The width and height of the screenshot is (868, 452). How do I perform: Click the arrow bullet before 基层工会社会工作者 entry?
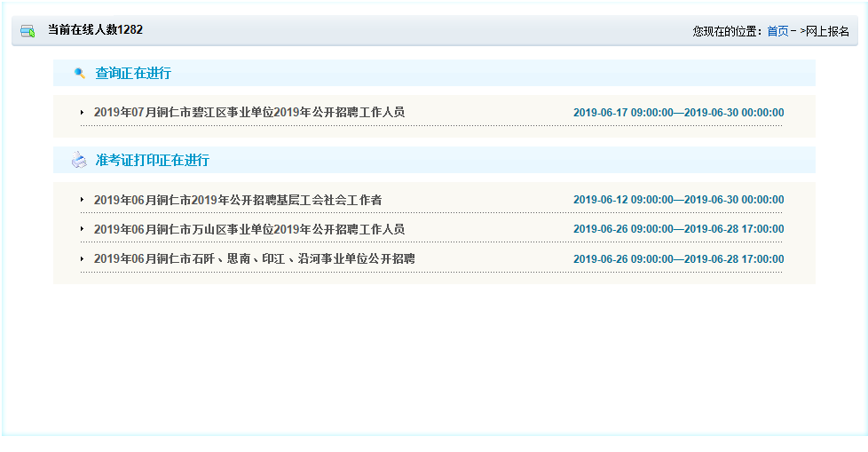(82, 200)
